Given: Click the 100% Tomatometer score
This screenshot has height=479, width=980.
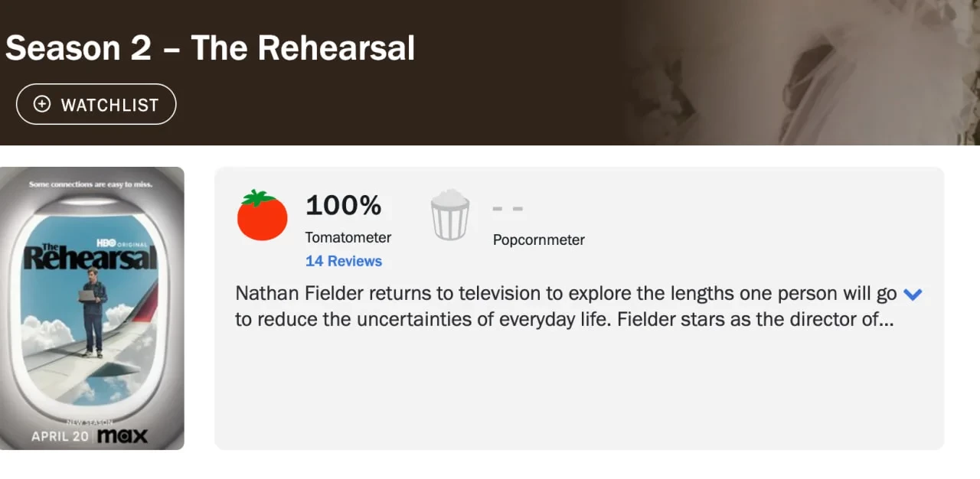Looking at the screenshot, I should [x=343, y=205].
